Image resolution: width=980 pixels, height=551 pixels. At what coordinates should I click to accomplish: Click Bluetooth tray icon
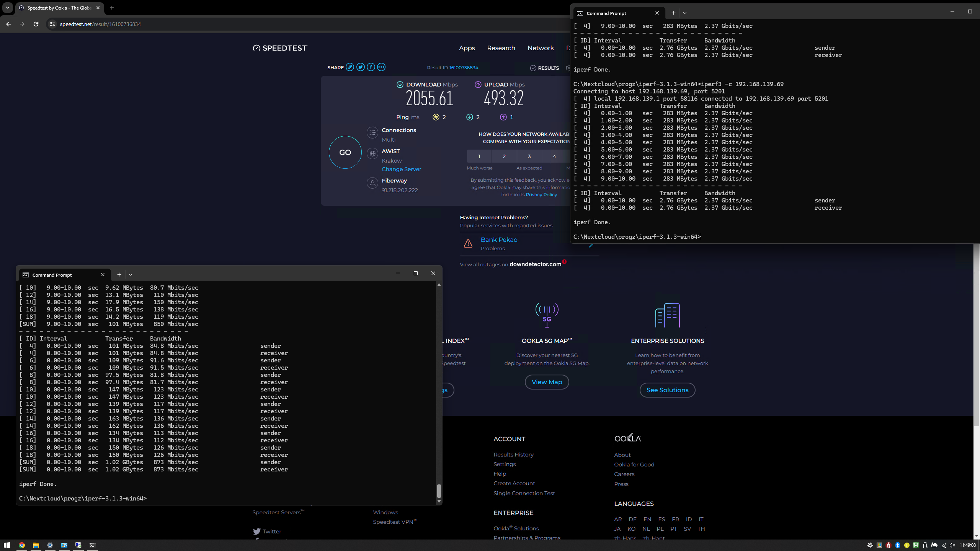click(x=898, y=545)
